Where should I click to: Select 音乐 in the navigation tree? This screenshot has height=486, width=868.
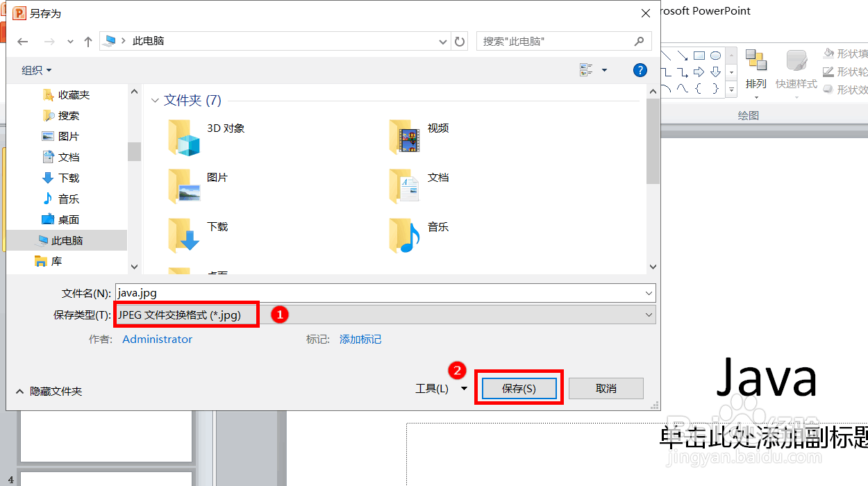(60, 199)
